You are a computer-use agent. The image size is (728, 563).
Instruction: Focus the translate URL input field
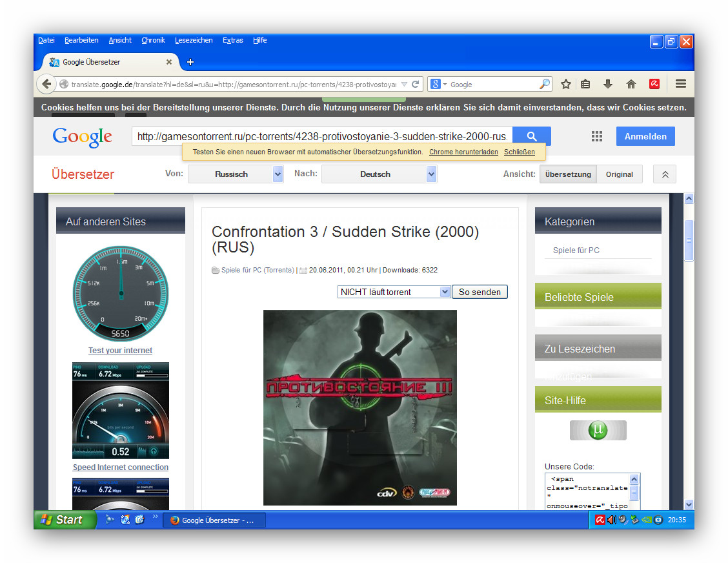[322, 136]
